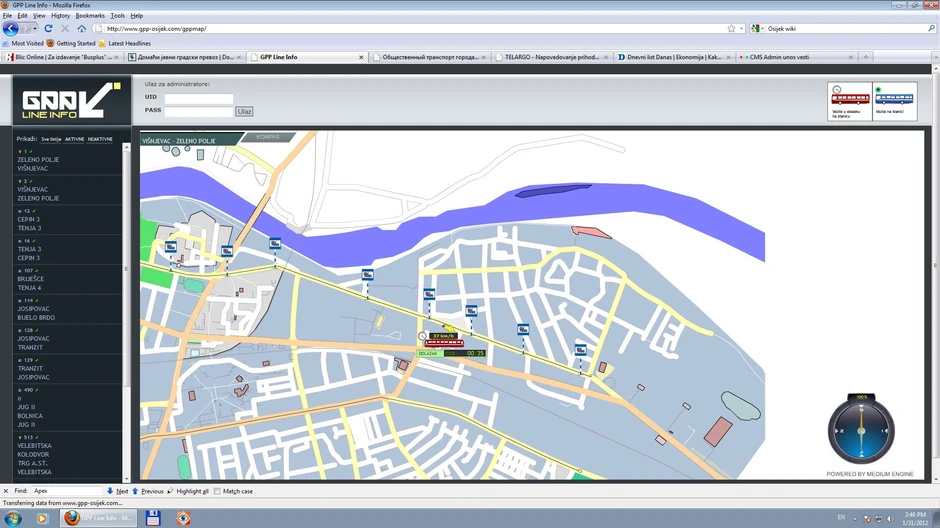The image size is (940, 528).
Task: Click the blue bus legend icon
Action: point(894,99)
